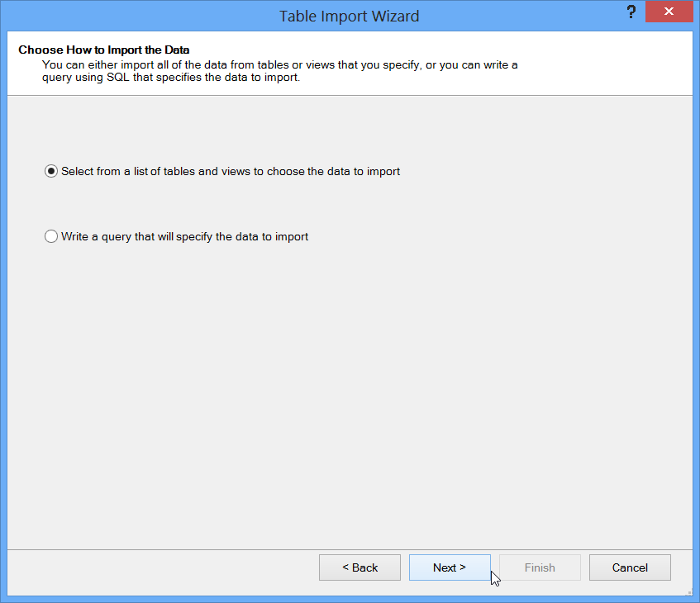Re-select the tables and views import option

click(x=51, y=171)
